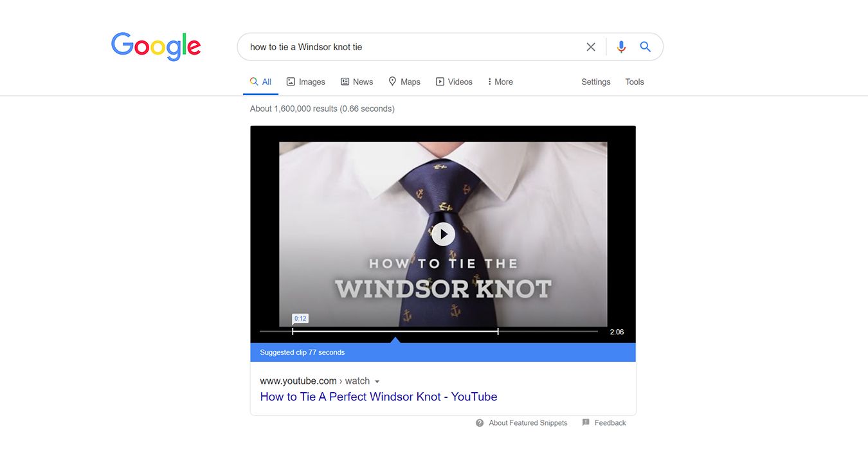
Task: Click the Windsor knot video thumbnail
Action: [443, 234]
